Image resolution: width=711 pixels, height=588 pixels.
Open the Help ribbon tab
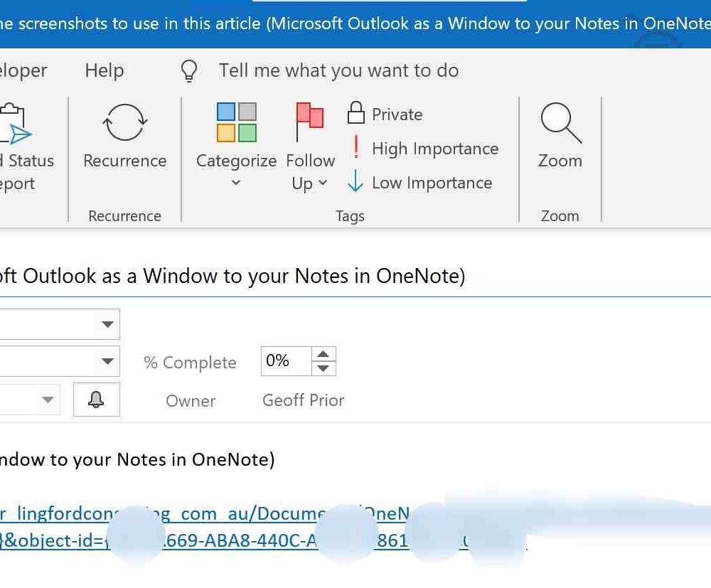(105, 70)
